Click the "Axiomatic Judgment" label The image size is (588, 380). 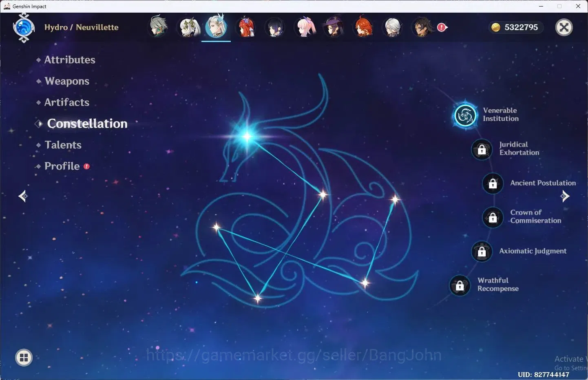(x=533, y=251)
